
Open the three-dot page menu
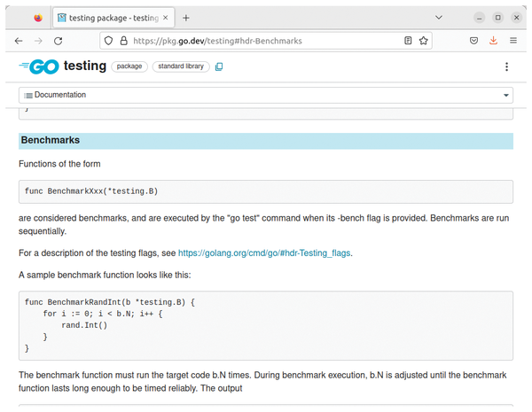coord(506,66)
